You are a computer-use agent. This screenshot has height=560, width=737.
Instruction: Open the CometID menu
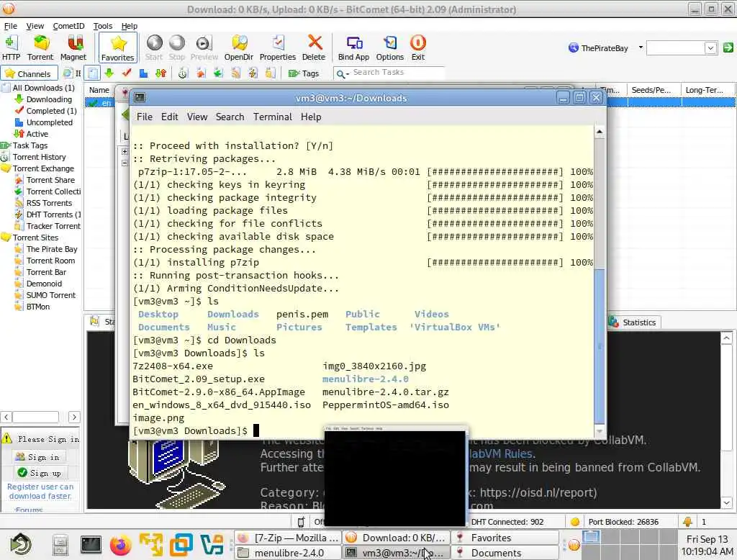click(x=68, y=26)
